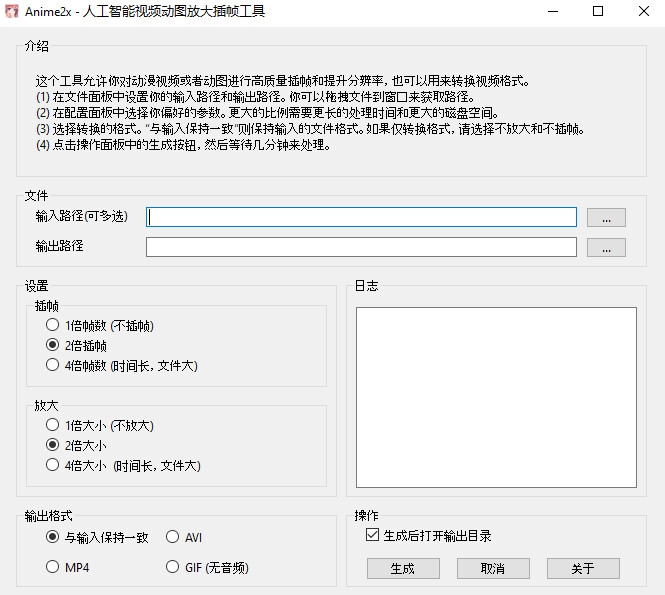Close the Anime2x window
The height and width of the screenshot is (595, 665).
tap(643, 12)
